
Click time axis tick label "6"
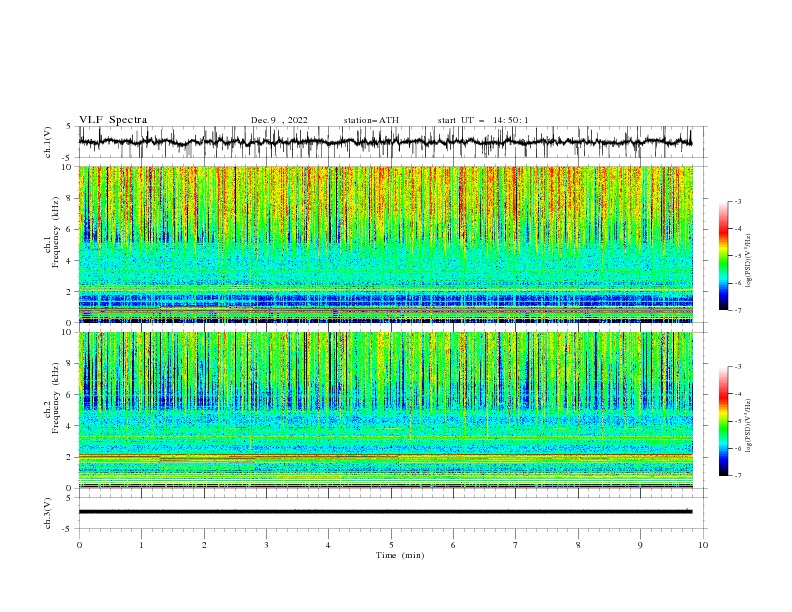pyautogui.click(x=453, y=545)
